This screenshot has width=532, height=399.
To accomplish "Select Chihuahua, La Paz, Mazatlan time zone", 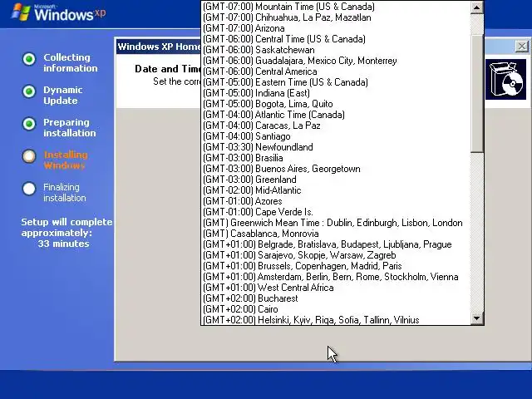I will pyautogui.click(x=336, y=17).
